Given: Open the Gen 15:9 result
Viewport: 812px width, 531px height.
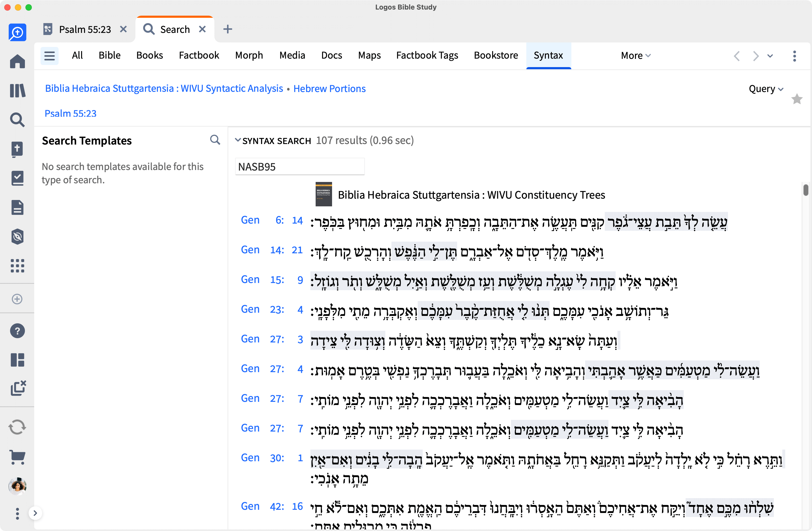Looking at the screenshot, I should pyautogui.click(x=272, y=280).
